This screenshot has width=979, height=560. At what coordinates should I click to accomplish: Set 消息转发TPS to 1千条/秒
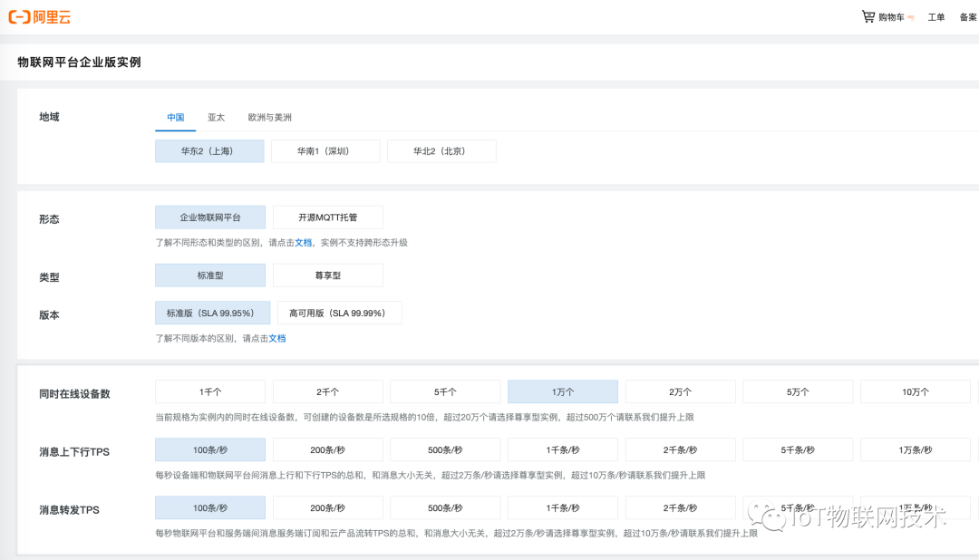pos(563,507)
